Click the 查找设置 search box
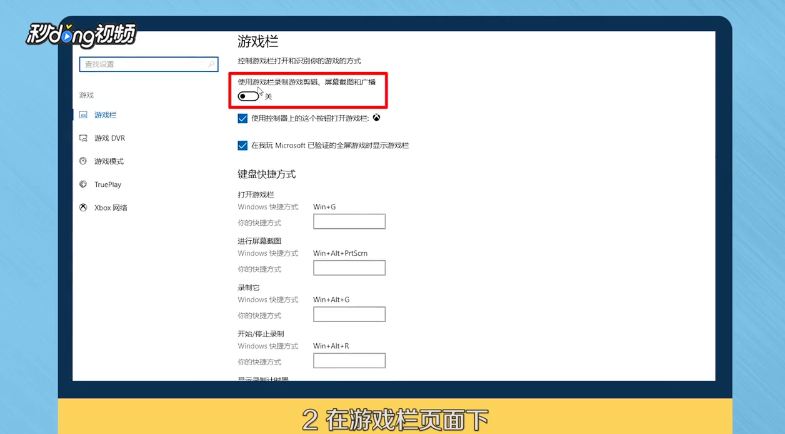 (149, 64)
